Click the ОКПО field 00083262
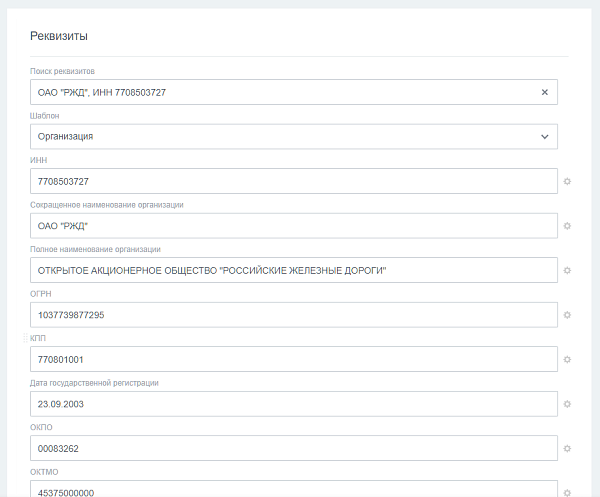 pos(294,448)
